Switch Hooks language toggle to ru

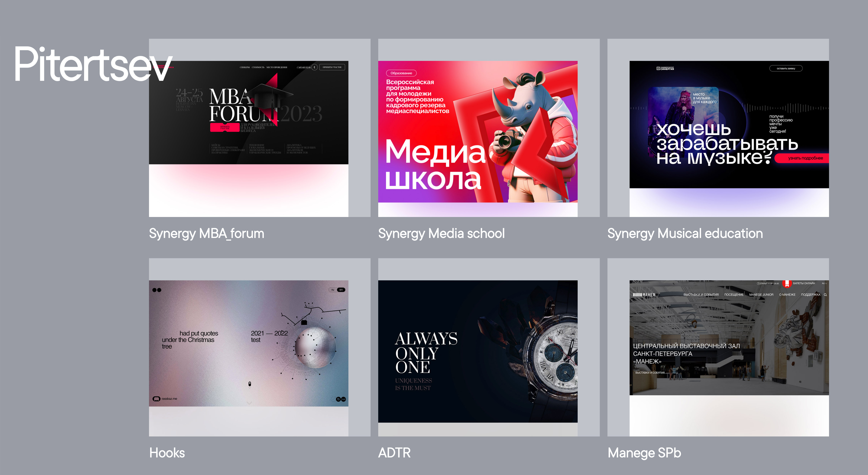[333, 290]
